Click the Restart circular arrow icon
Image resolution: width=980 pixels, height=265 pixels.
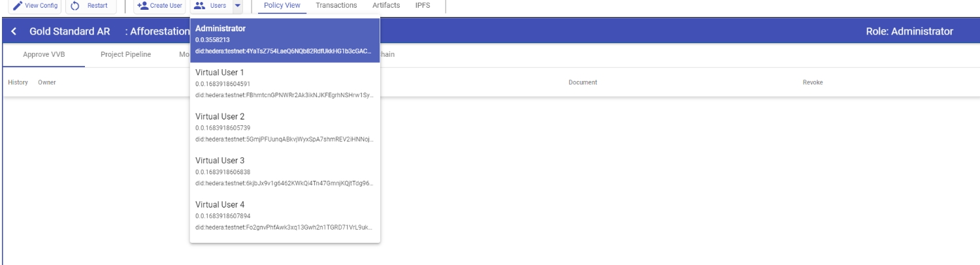point(75,6)
